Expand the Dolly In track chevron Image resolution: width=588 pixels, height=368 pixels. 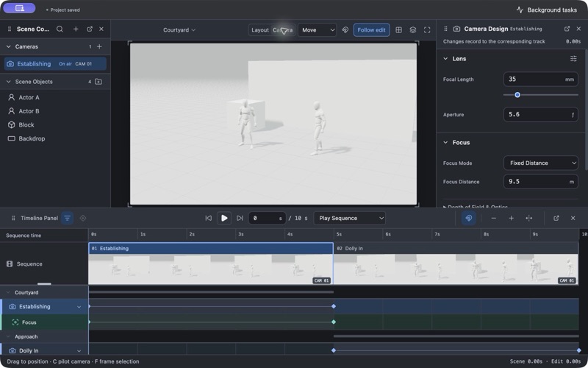coord(79,351)
